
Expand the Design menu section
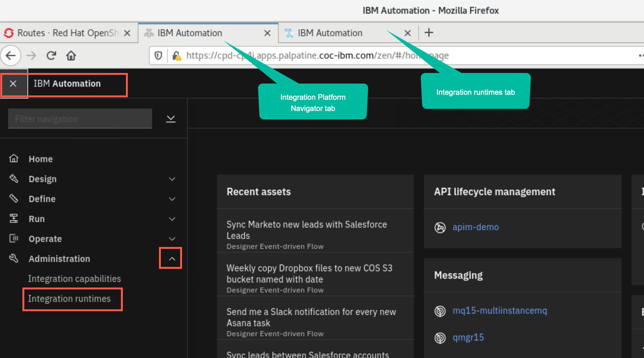[172, 179]
